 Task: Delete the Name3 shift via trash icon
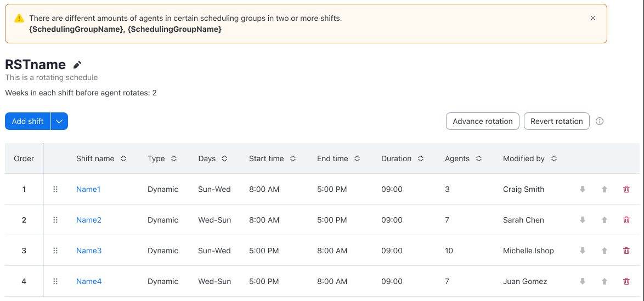coord(626,251)
